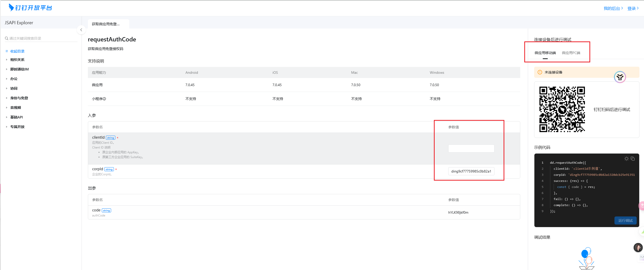
Task: Click the string tag next to clientId
Action: 111,138
